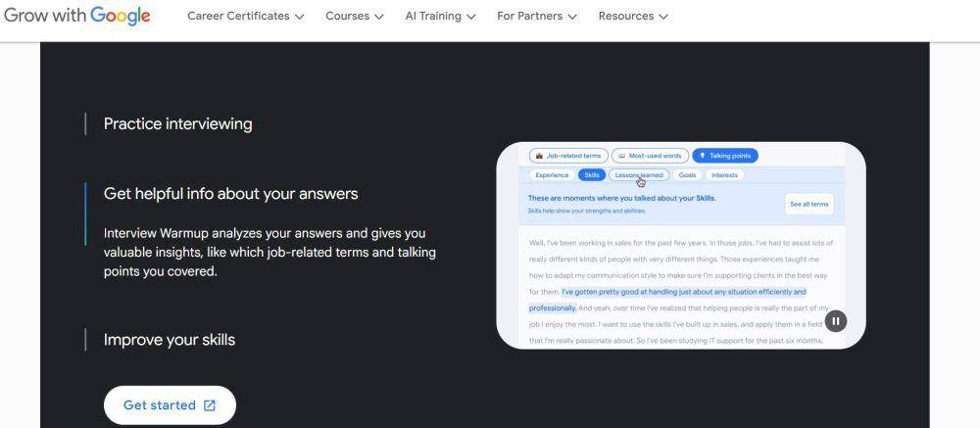Select the Job-related terms chip
980x428 pixels.
[568, 156]
